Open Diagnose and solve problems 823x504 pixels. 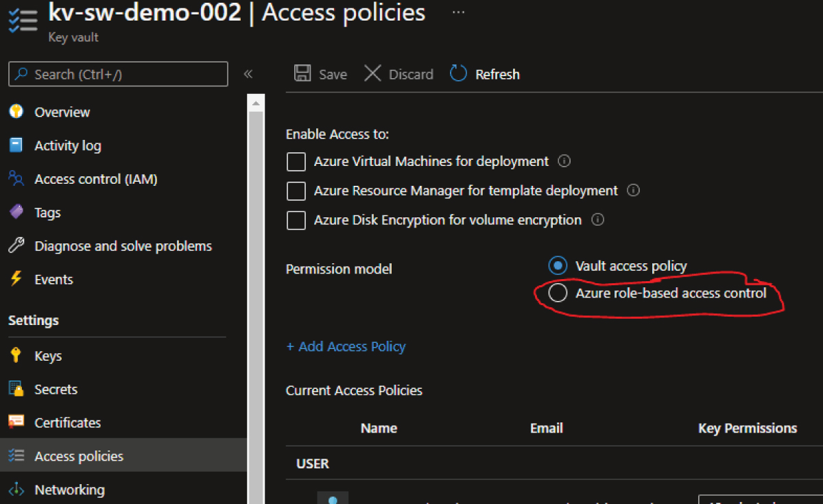click(x=123, y=246)
